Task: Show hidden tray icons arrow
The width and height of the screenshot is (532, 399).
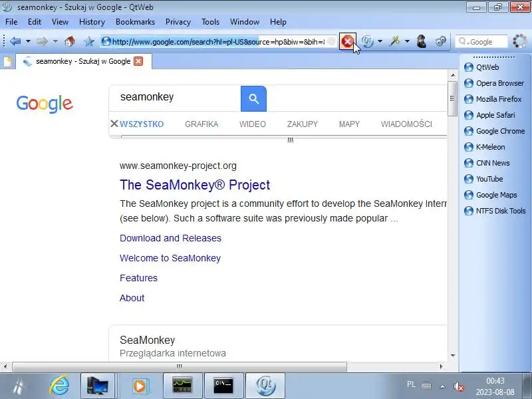Action: click(442, 386)
